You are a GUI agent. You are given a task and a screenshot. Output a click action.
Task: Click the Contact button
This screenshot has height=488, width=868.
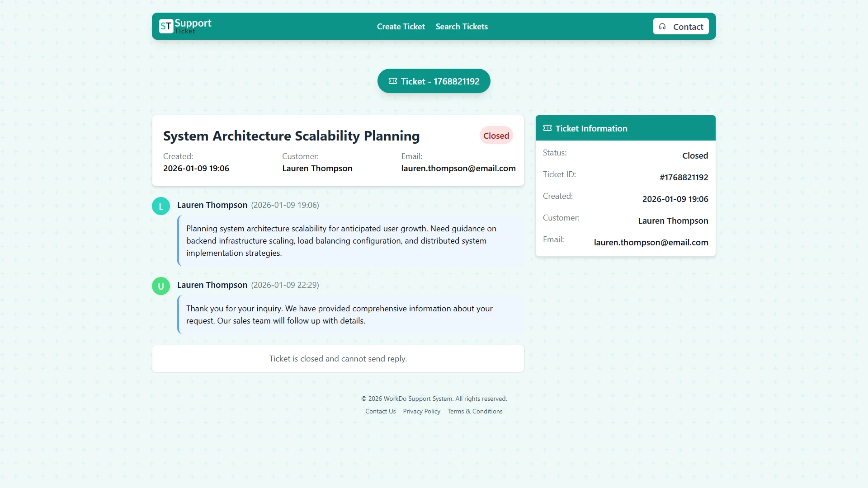pos(681,27)
